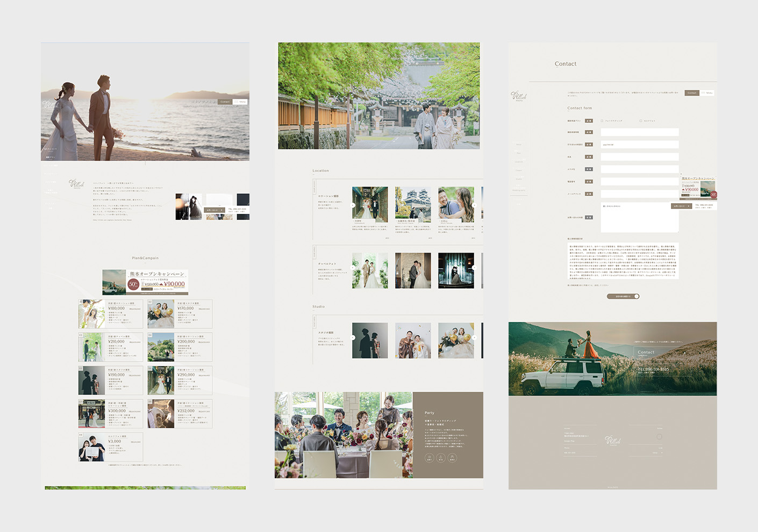Click the logo in Contact page sidebar
This screenshot has height=532, width=758.
(x=519, y=96)
